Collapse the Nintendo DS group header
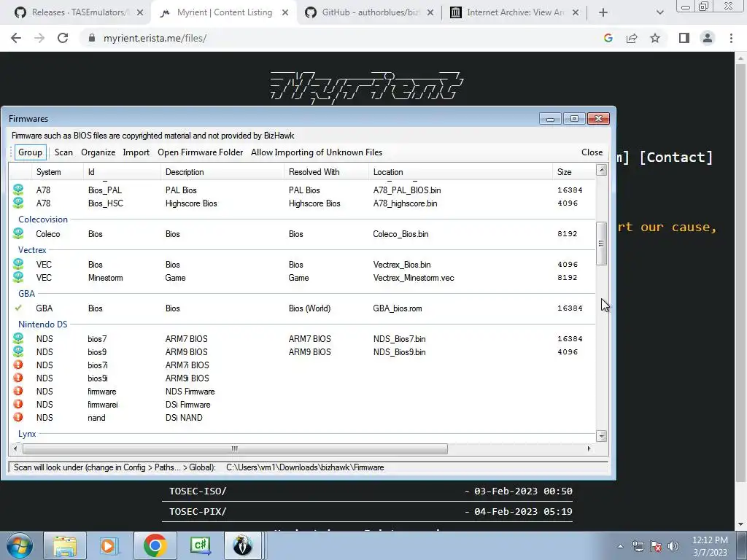Viewport: 747px width, 560px height. pyautogui.click(x=42, y=324)
